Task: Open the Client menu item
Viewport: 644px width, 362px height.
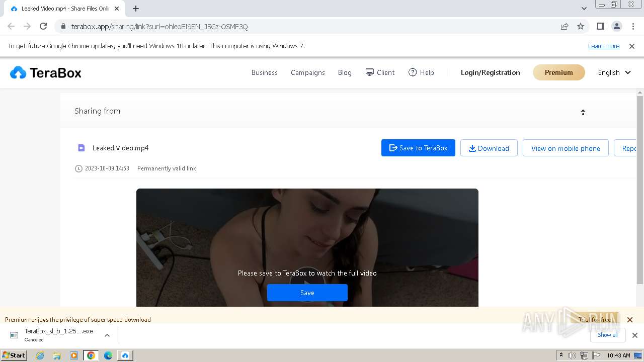Action: [380, 72]
